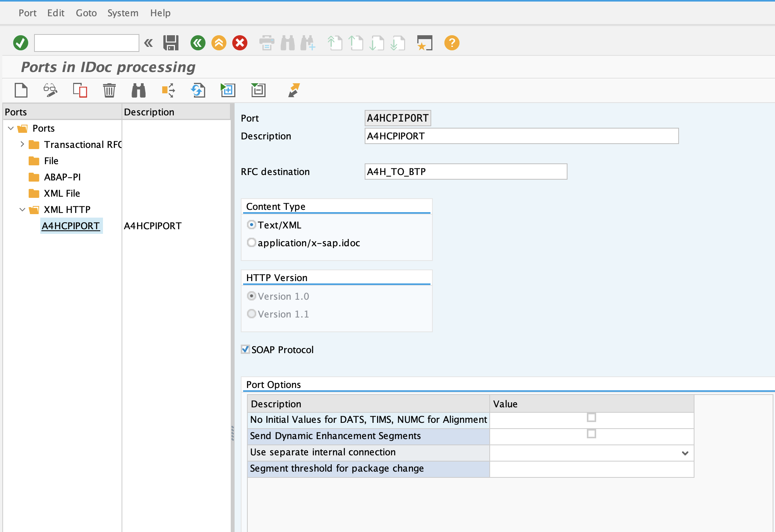Open the Port menu
This screenshot has height=532, width=775.
click(x=27, y=13)
